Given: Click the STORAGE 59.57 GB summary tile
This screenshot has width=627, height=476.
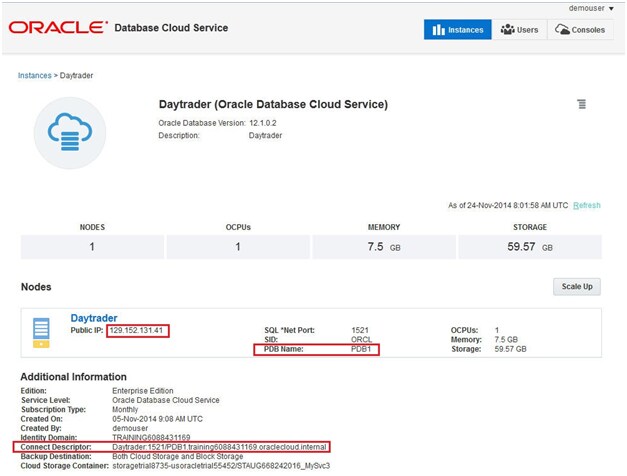Looking at the screenshot, I should coord(530,247).
